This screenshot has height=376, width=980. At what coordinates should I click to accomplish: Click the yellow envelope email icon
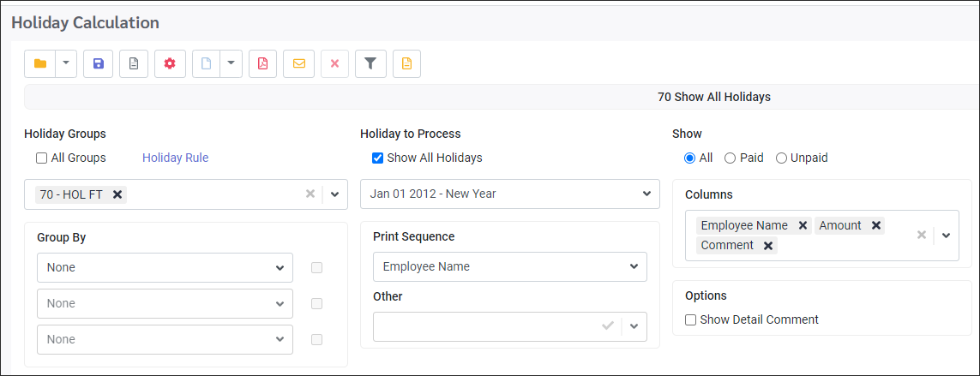click(298, 63)
